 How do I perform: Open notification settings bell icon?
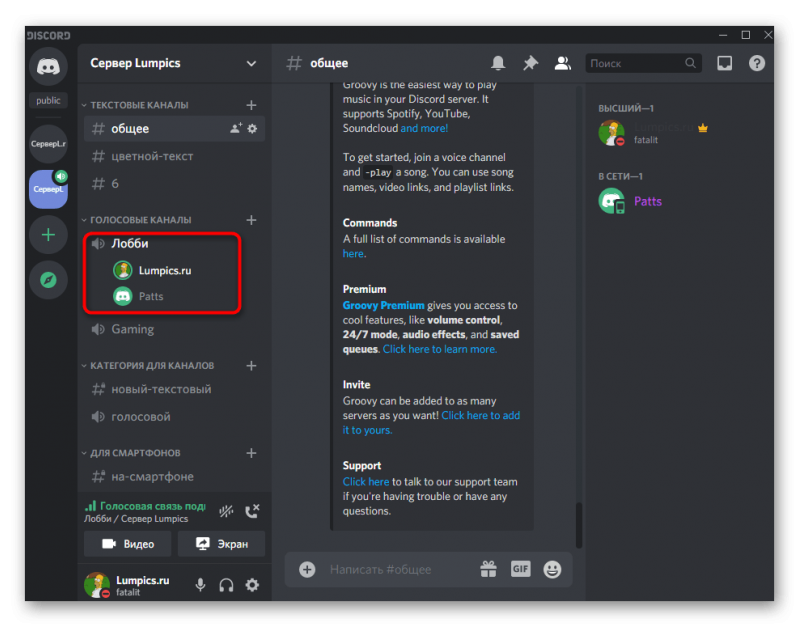pyautogui.click(x=498, y=63)
